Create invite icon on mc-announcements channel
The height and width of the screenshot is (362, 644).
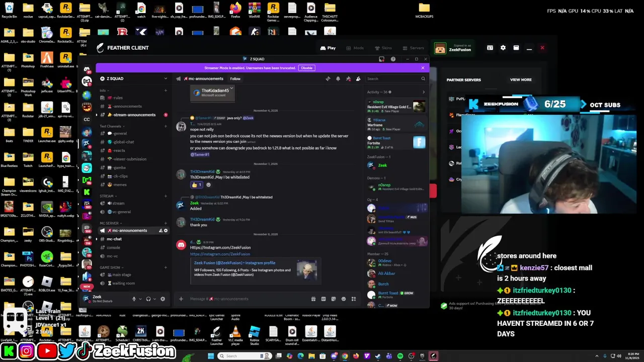(160, 231)
